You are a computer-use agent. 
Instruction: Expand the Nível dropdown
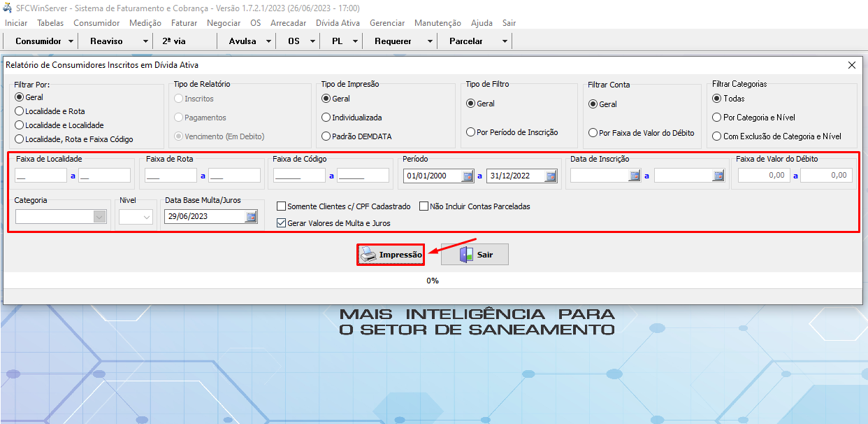[x=147, y=218]
